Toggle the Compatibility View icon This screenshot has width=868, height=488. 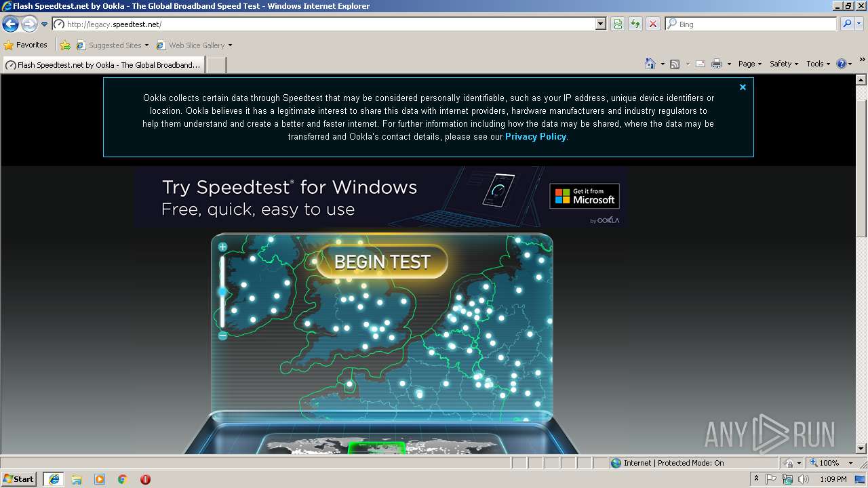(x=618, y=24)
